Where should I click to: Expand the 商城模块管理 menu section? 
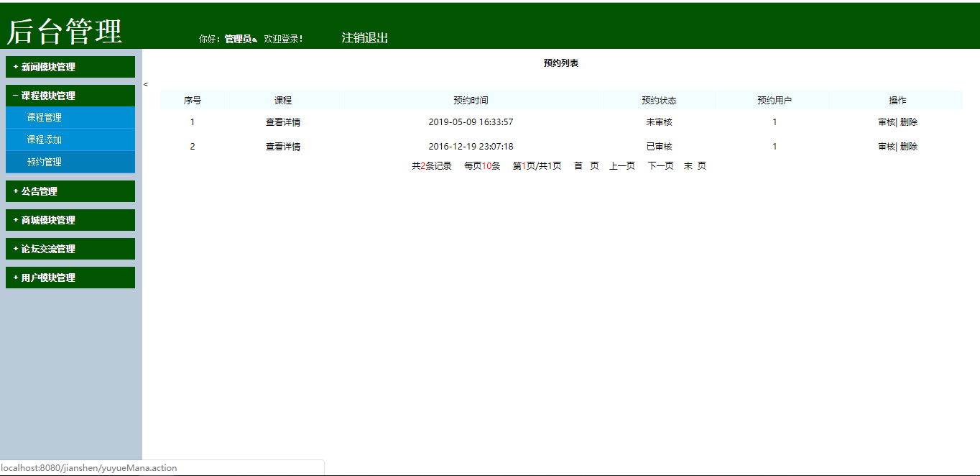(70, 220)
